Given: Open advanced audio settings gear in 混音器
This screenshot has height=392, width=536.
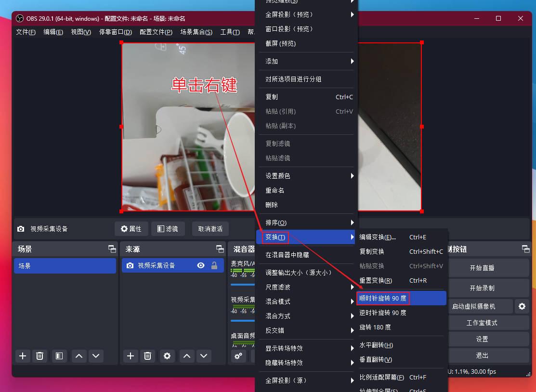Looking at the screenshot, I should tap(238, 355).
